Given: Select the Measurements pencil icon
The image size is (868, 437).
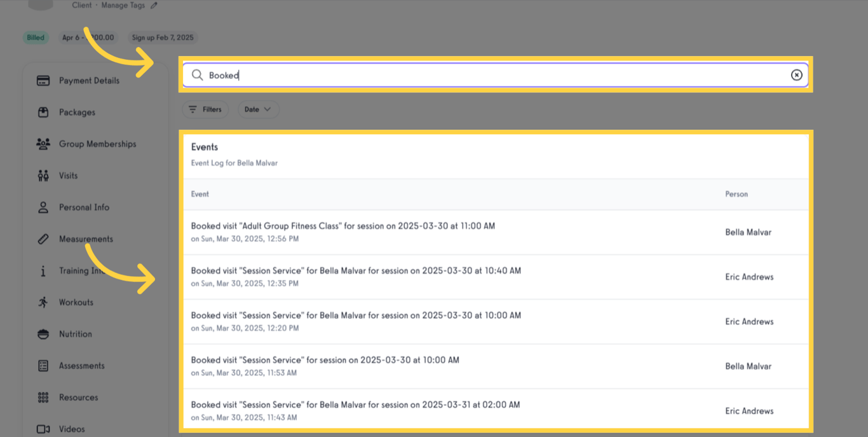Looking at the screenshot, I should [43, 239].
